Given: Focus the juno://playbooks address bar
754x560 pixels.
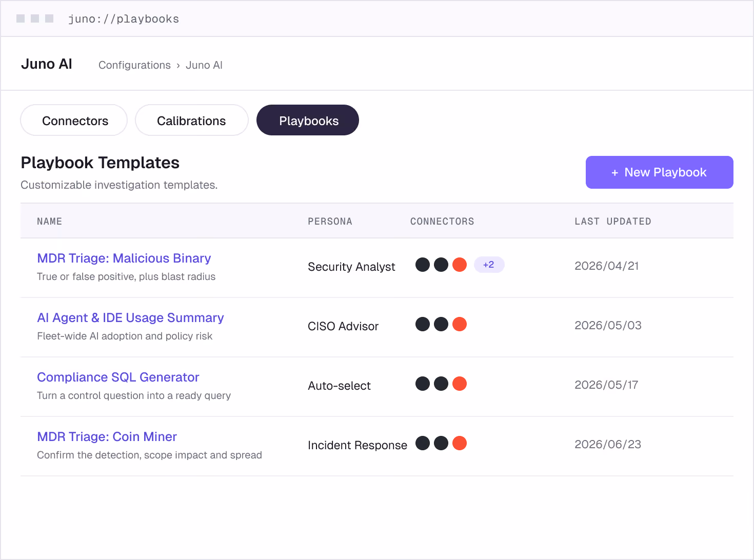Looking at the screenshot, I should pos(124,19).
